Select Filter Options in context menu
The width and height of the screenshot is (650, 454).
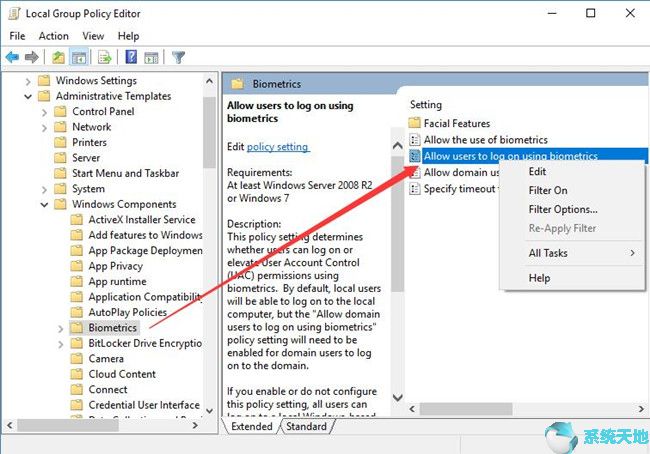click(x=562, y=210)
